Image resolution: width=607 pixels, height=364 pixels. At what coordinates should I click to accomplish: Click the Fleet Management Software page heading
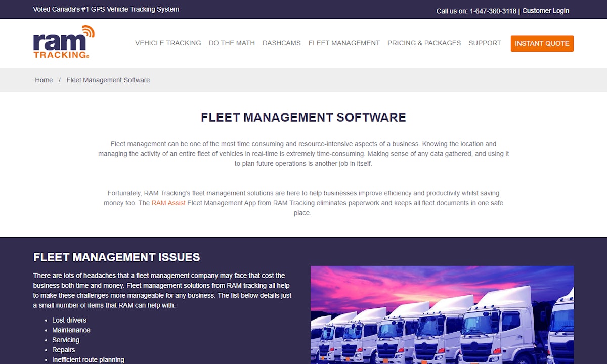pos(303,118)
